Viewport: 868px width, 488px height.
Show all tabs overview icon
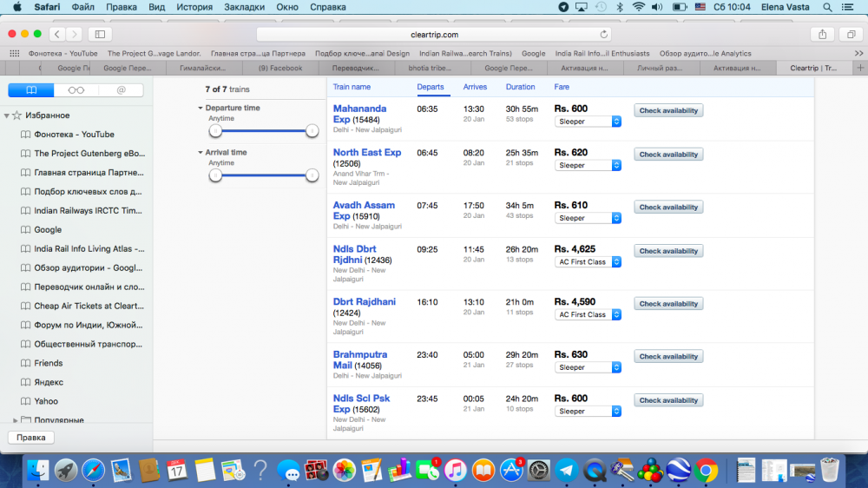pos(851,34)
